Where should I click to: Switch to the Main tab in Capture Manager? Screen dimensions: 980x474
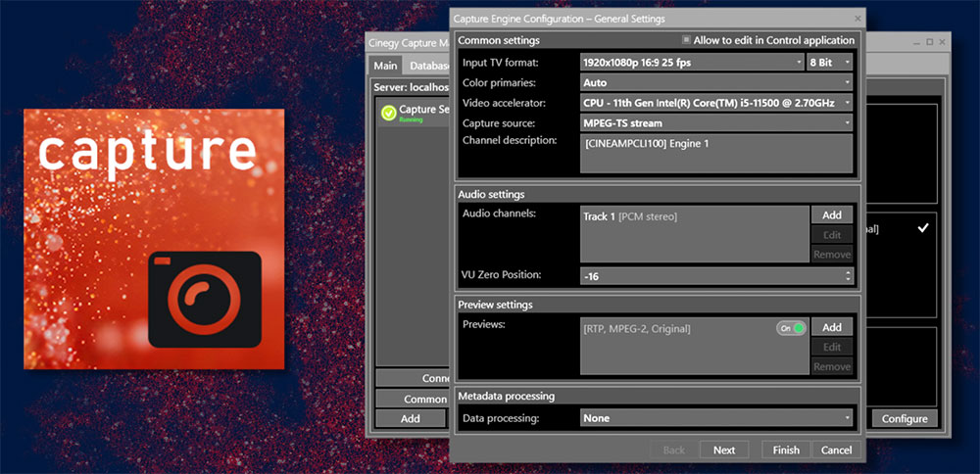click(x=385, y=66)
